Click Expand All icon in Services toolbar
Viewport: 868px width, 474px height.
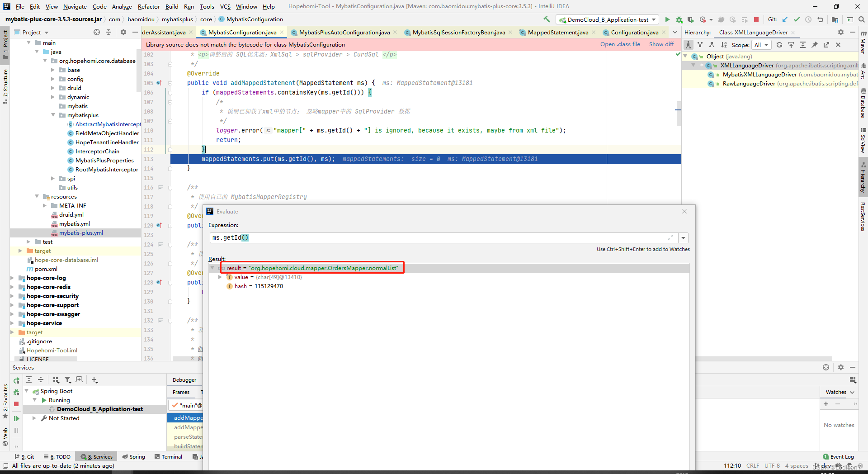click(29, 380)
